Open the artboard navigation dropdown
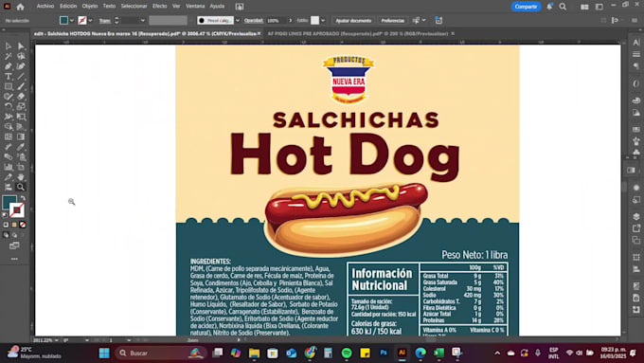644x363 pixels. click(129, 340)
